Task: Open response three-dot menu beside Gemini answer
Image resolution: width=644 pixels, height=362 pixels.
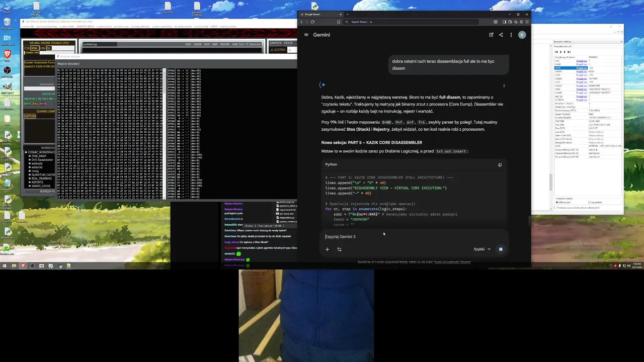Action: pos(504,85)
